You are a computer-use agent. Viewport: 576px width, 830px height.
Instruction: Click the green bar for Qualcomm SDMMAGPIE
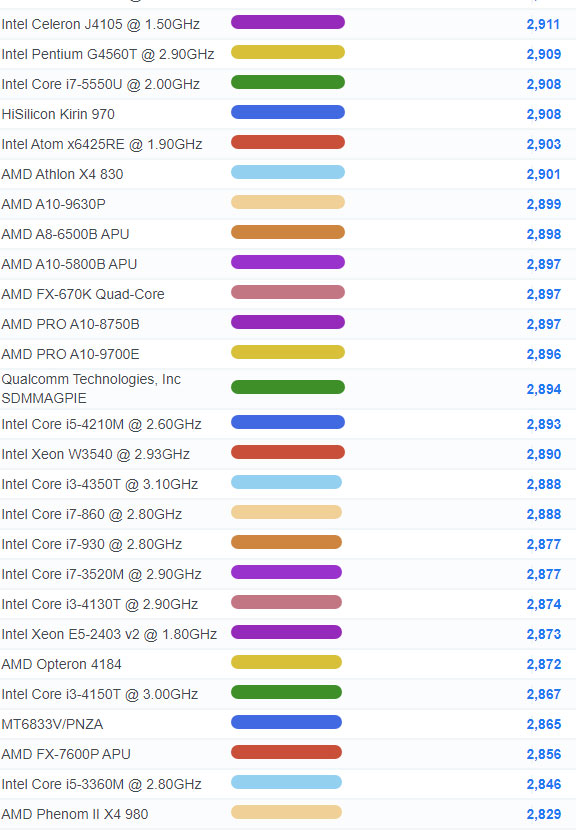288,387
